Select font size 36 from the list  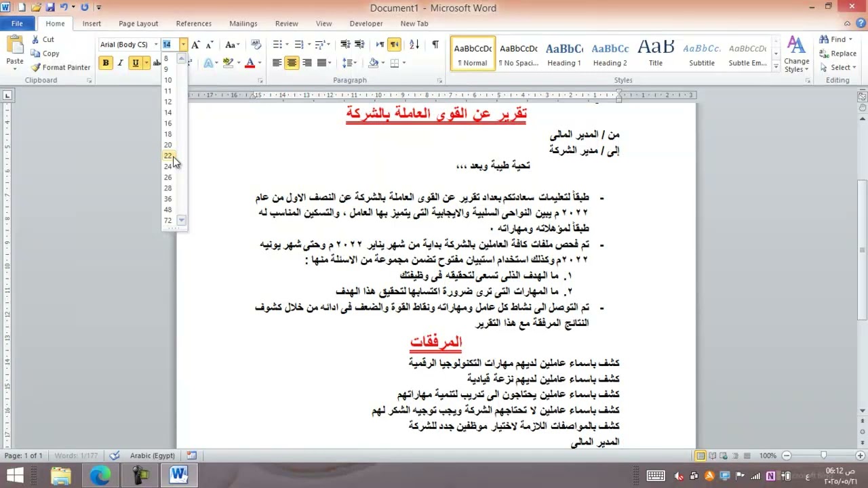pos(168,199)
